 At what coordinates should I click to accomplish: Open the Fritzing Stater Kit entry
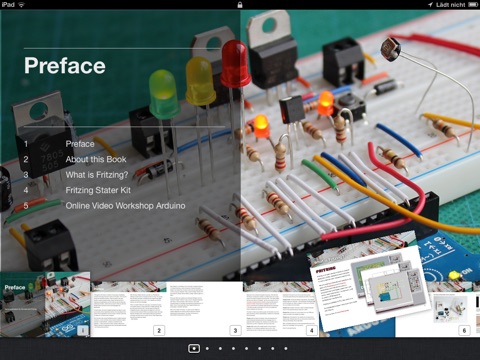coord(98,190)
